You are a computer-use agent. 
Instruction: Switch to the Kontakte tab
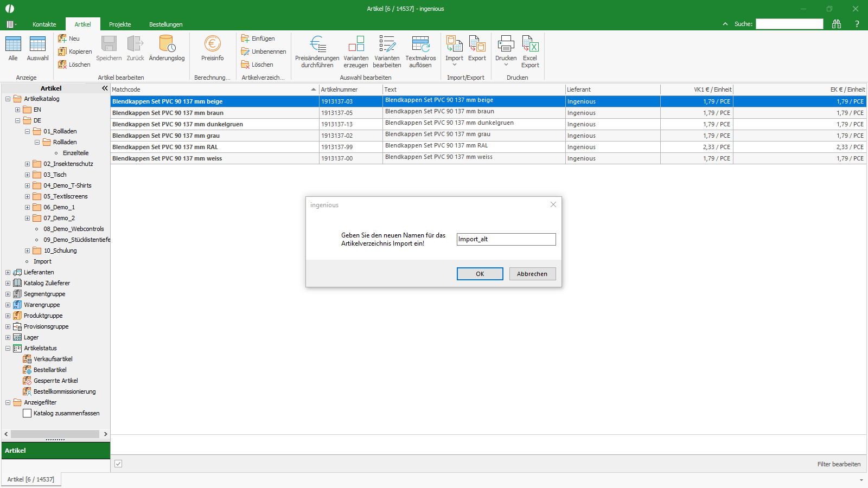click(44, 24)
